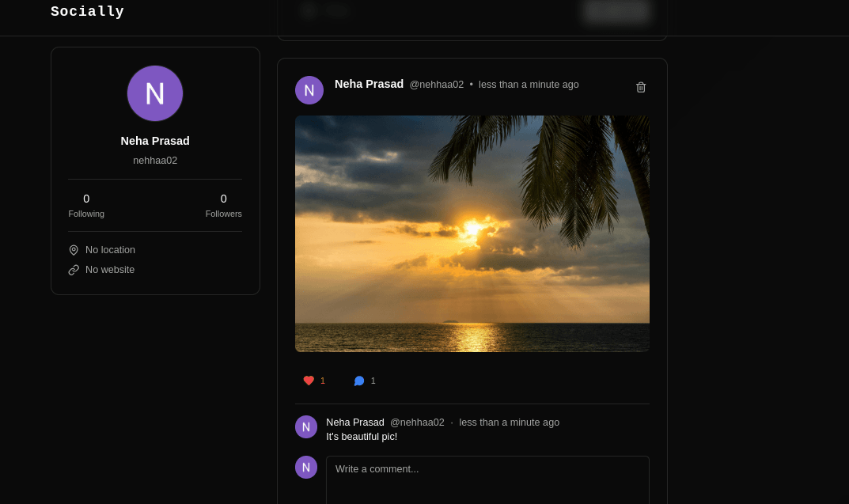
Task: Click avatar beside the "It's beautiful pic!" comment
Action: (x=306, y=427)
